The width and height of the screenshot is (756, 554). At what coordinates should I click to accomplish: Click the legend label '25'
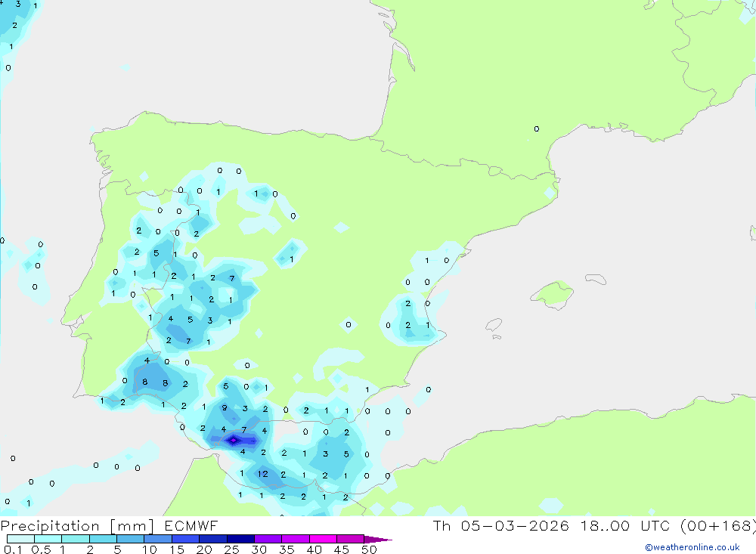tap(231, 549)
